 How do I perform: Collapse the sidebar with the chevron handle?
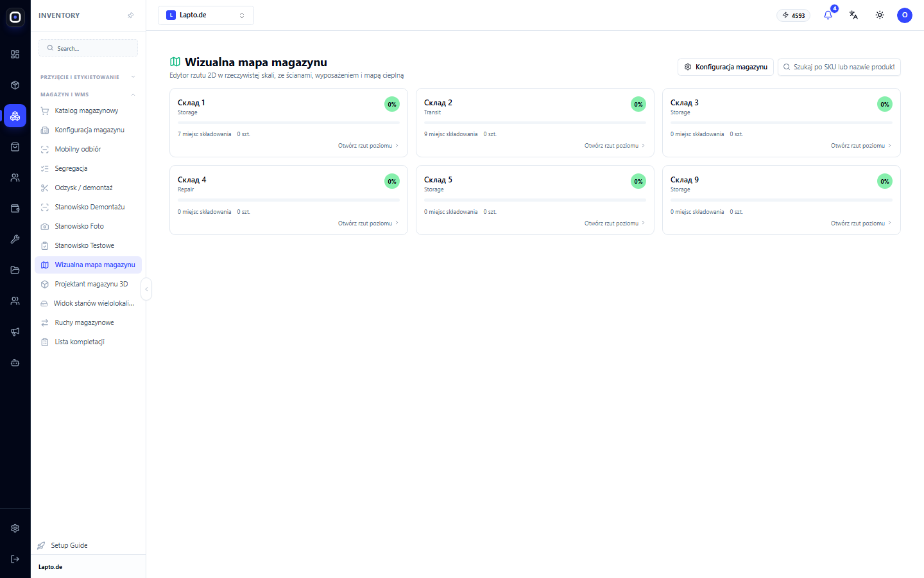(x=146, y=289)
